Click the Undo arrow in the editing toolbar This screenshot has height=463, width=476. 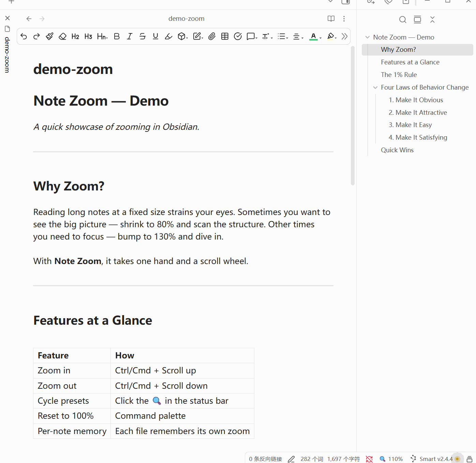(x=24, y=36)
